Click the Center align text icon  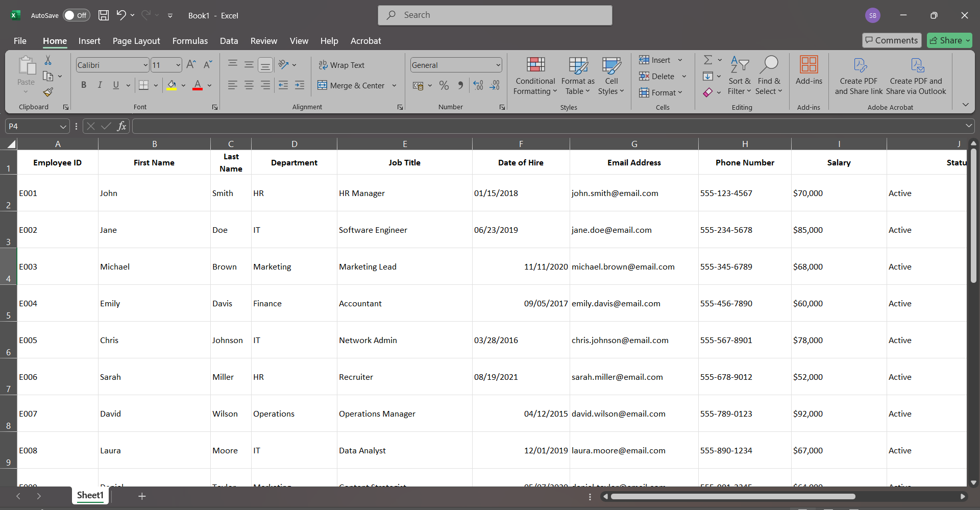pyautogui.click(x=249, y=85)
